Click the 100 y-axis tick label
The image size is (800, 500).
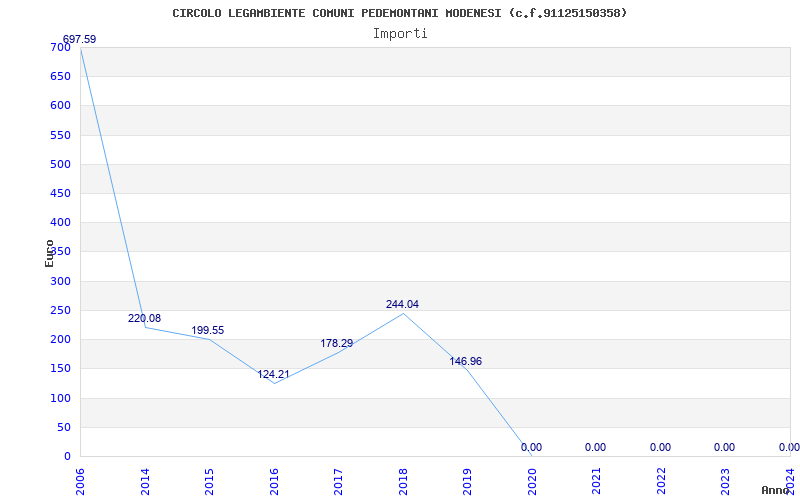click(x=60, y=398)
